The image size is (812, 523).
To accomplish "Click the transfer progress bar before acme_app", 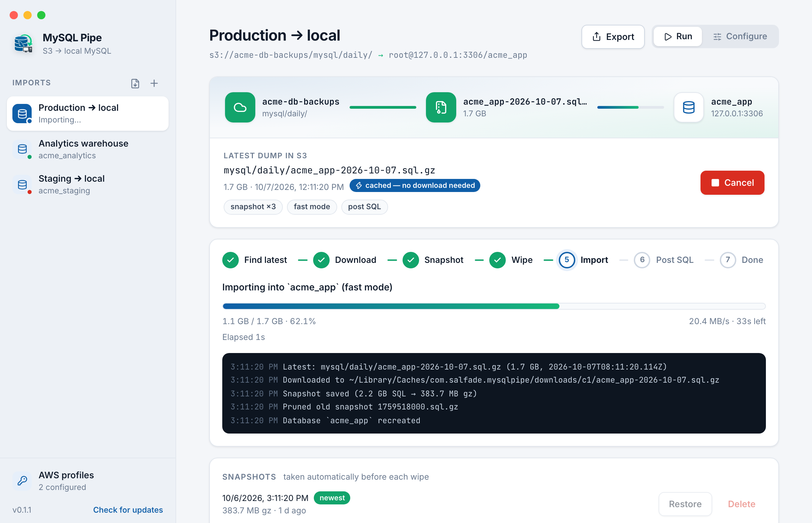I will [x=631, y=107].
